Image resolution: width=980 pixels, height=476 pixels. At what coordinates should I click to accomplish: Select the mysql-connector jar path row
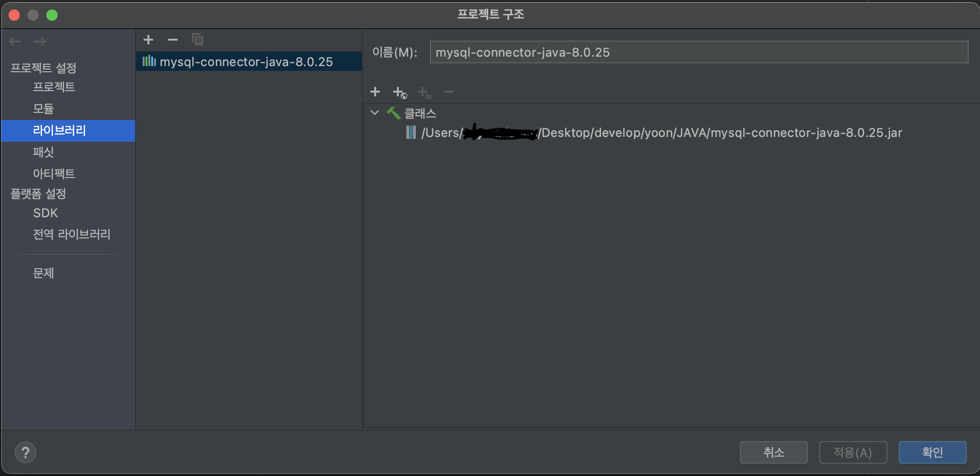(x=662, y=133)
